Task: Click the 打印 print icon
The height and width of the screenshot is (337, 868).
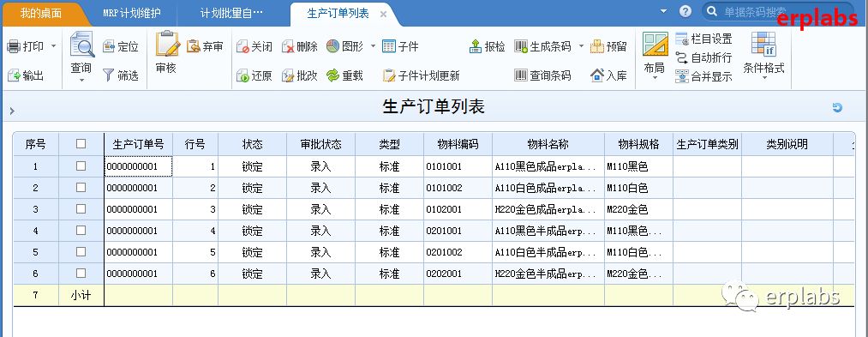Action: click(14, 46)
